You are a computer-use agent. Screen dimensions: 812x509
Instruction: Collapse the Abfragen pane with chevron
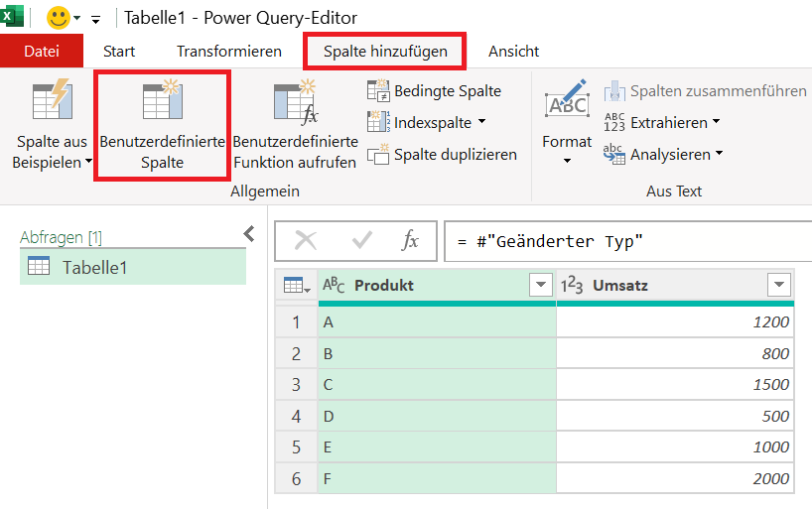click(249, 234)
